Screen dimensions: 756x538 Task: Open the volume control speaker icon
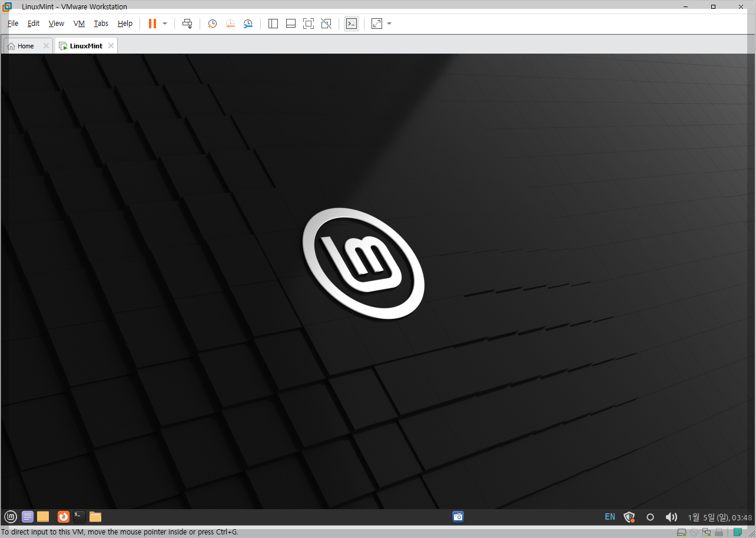[671, 517]
